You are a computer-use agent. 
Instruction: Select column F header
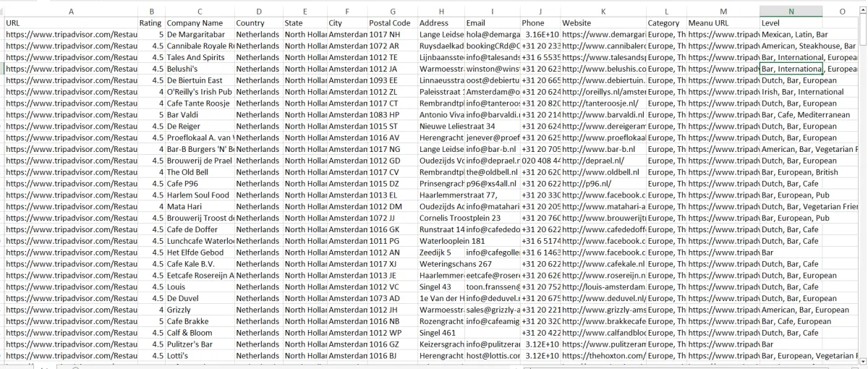coord(346,11)
